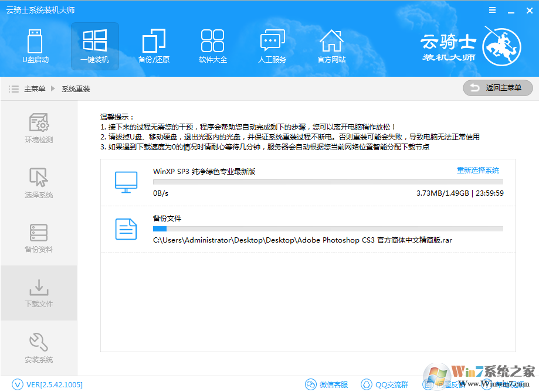Visit the 官方网站 official website
This screenshot has height=392, width=539.
point(331,46)
